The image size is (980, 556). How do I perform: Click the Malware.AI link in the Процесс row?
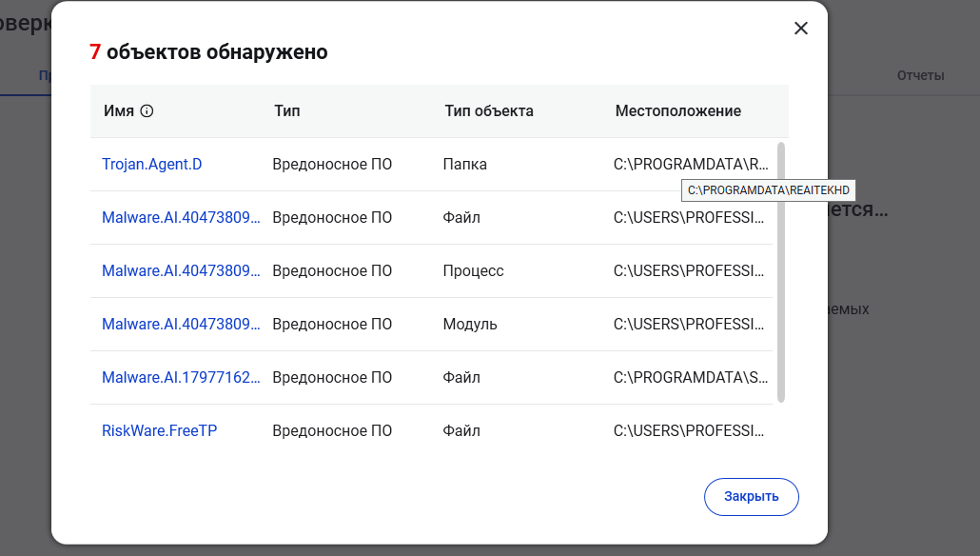click(x=181, y=270)
